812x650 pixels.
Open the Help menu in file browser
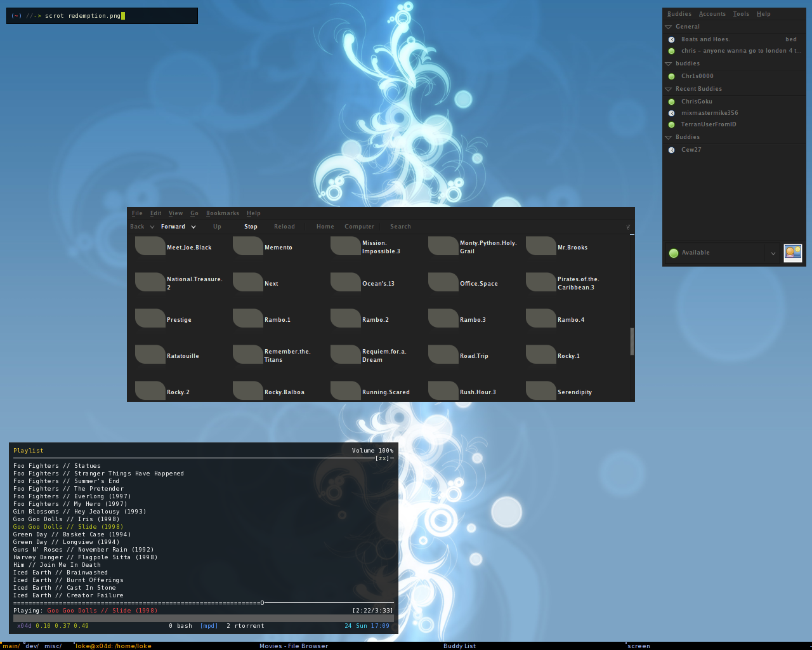[x=254, y=213]
